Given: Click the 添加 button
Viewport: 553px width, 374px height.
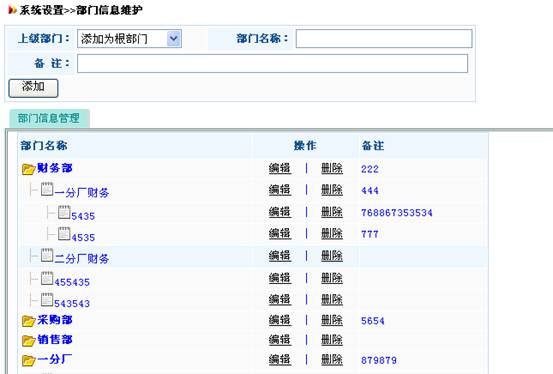Looking at the screenshot, I should 33,88.
